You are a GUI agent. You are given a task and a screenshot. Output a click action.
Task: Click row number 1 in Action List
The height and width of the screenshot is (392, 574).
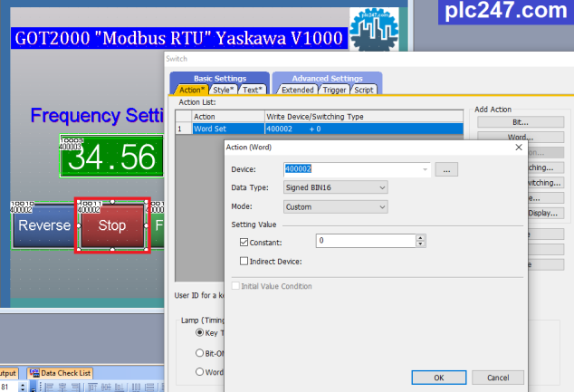(x=184, y=129)
